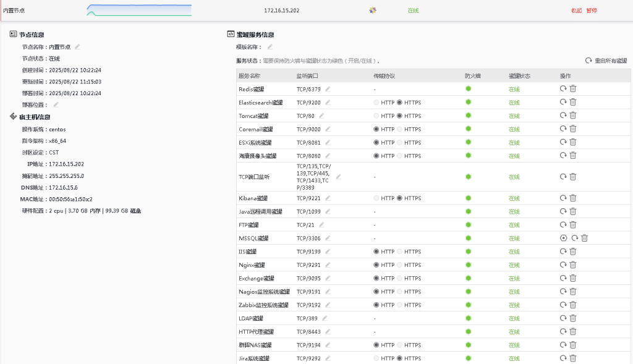This screenshot has width=633, height=364.
Task: Edit the template name field icon
Action: pyautogui.click(x=270, y=47)
